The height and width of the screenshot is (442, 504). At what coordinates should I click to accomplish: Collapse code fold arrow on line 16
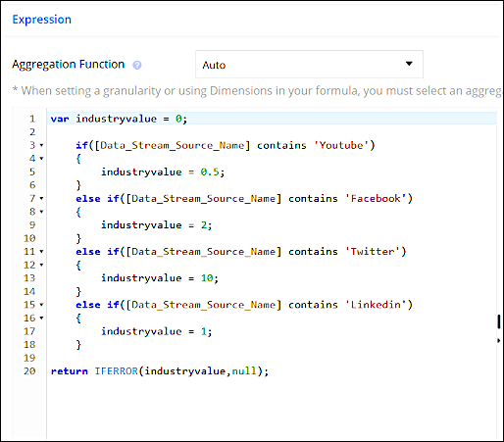[41, 319]
